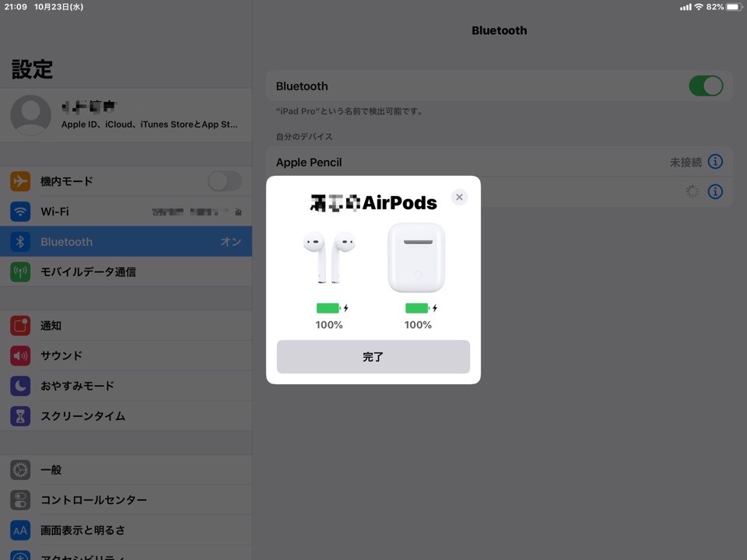Viewport: 747px width, 560px height.
Task: Open info for the connecting device
Action: pyautogui.click(x=715, y=191)
